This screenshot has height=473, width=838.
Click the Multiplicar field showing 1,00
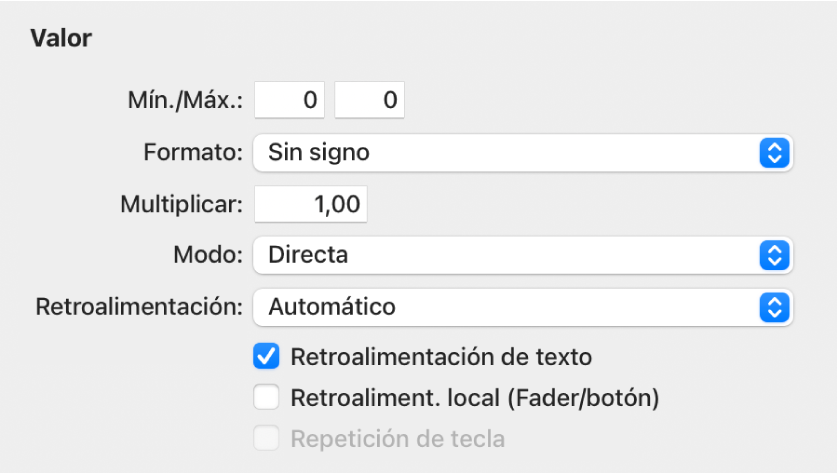(311, 205)
